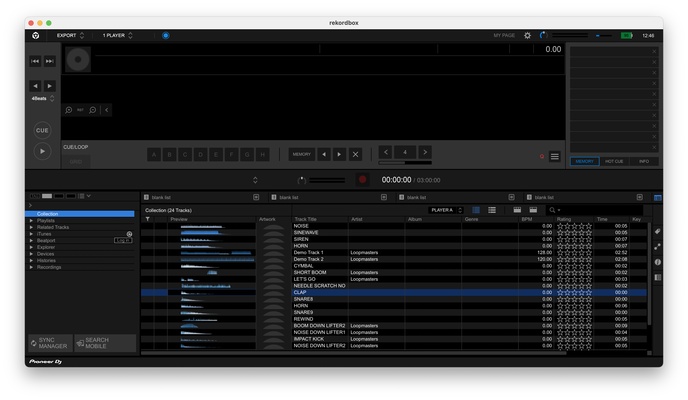The width and height of the screenshot is (688, 400).
Task: Expand the Recordings tree node
Action: (31, 267)
